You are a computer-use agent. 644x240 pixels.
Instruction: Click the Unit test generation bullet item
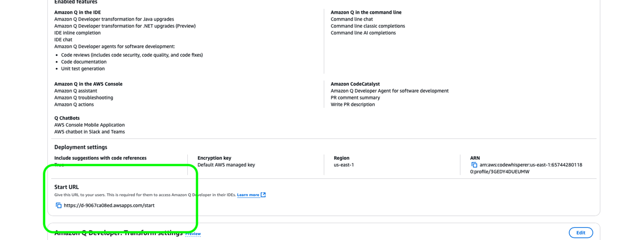pyautogui.click(x=83, y=68)
